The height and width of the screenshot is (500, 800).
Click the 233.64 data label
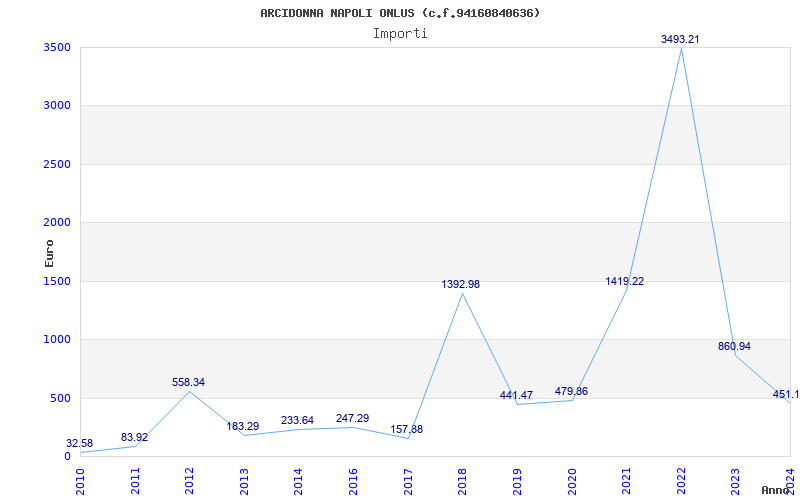297,421
